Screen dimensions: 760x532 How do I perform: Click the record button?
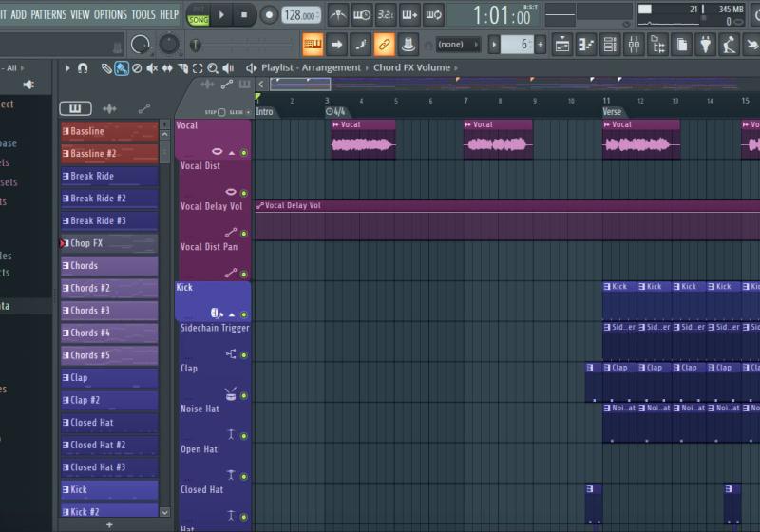point(269,15)
